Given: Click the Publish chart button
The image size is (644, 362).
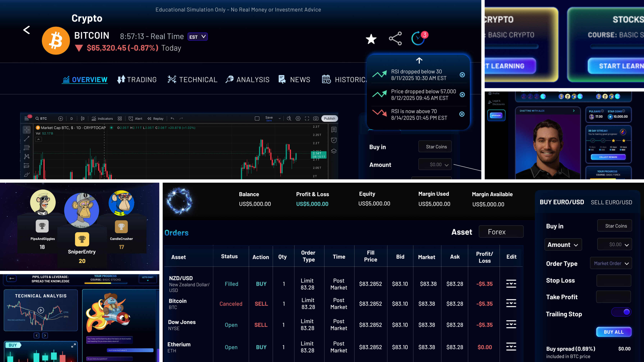Looking at the screenshot, I should pos(329,118).
